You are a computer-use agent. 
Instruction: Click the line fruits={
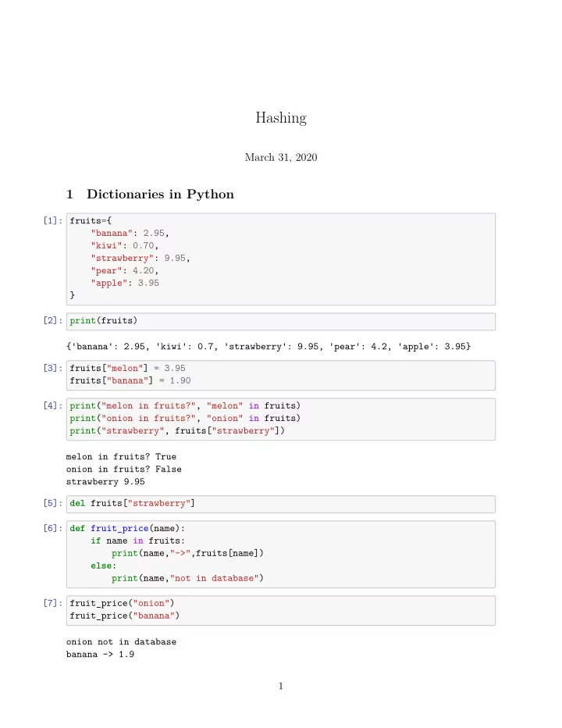pyautogui.click(x=91, y=220)
